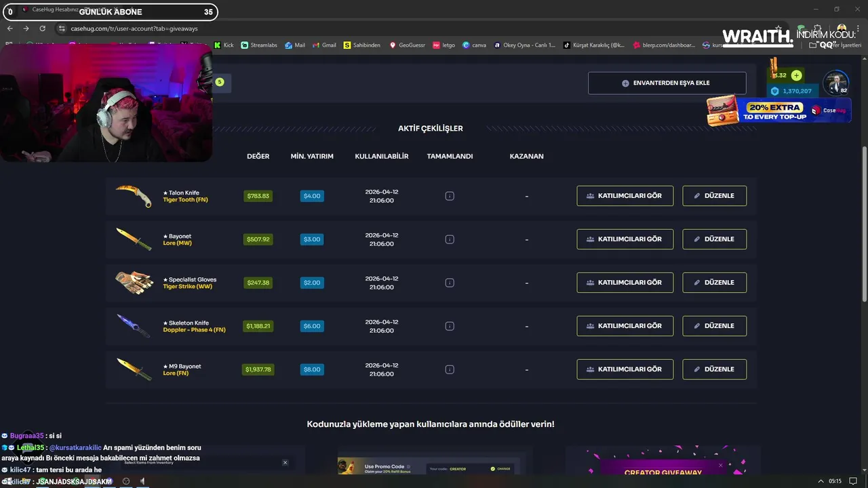
Task: Click the browser forward arrow
Action: point(26,28)
